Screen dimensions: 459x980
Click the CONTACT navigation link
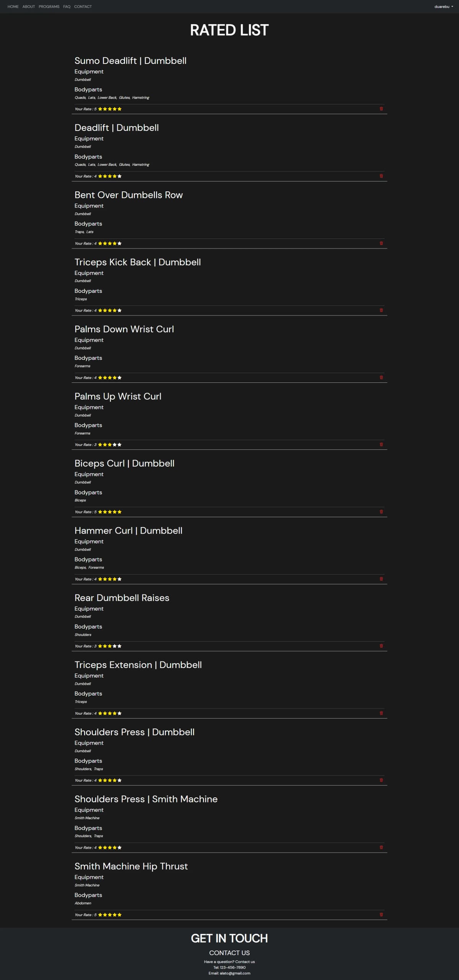[x=83, y=7]
